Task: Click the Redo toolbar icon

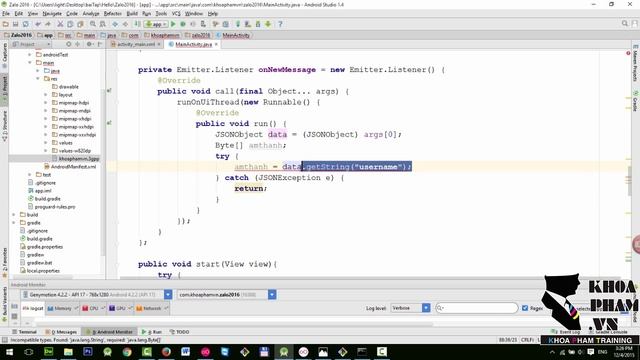Action: coord(47,24)
